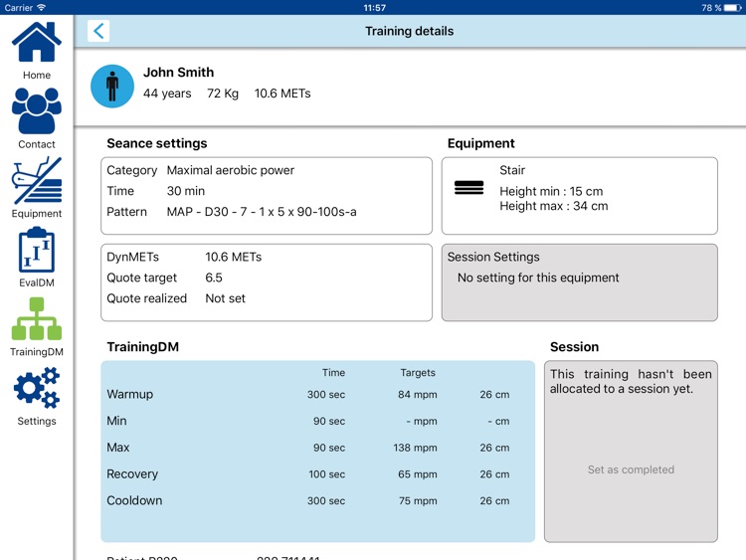The width and height of the screenshot is (746, 560).
Task: Click session not allocated message text
Action: coord(631,382)
